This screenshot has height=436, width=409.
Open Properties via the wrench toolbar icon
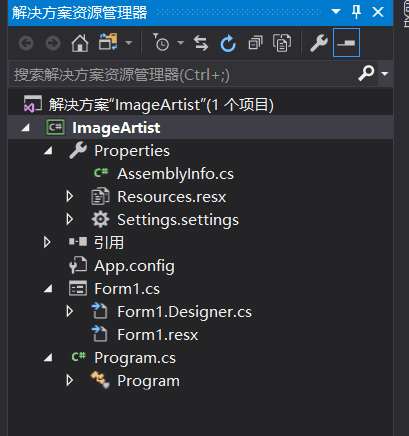click(319, 43)
